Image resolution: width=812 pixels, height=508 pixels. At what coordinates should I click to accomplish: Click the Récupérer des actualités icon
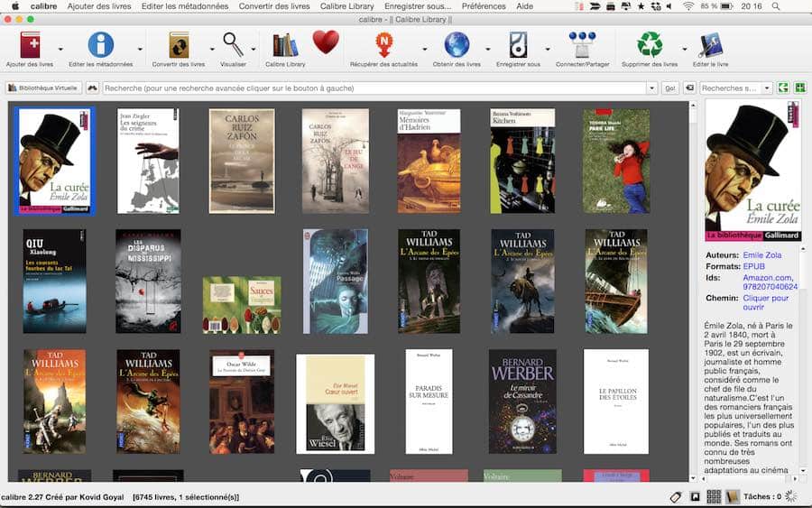(383, 44)
